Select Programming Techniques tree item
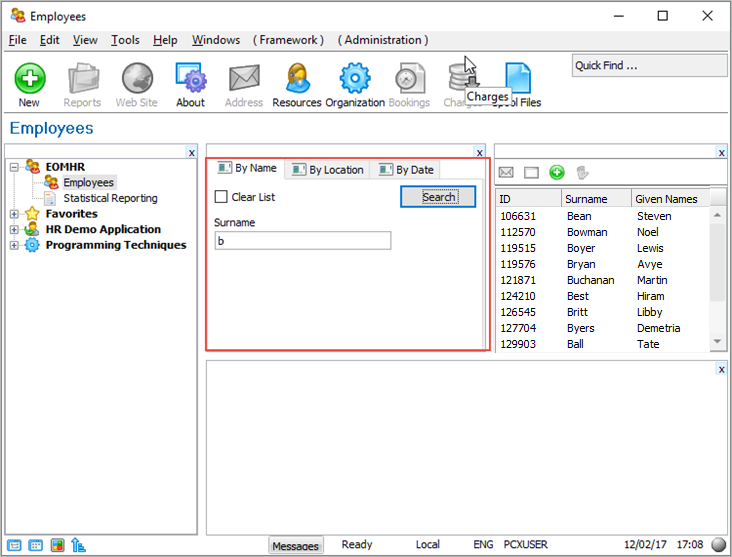 tap(116, 245)
